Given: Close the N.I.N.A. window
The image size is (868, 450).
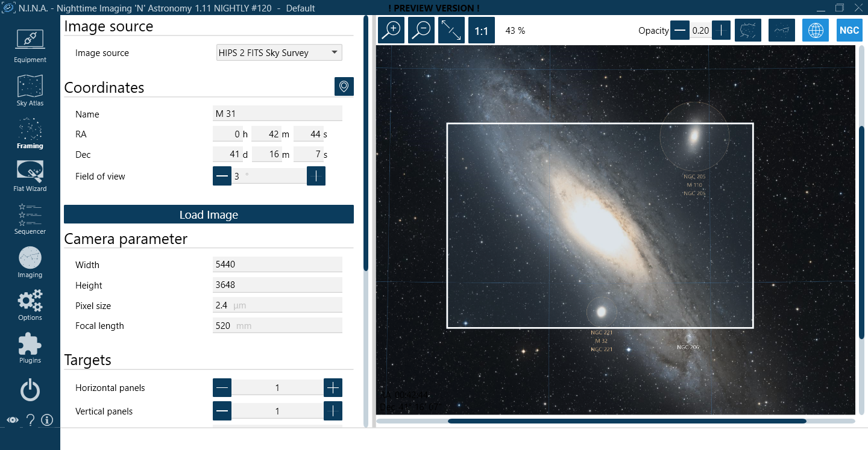Looking at the screenshot, I should [x=858, y=8].
